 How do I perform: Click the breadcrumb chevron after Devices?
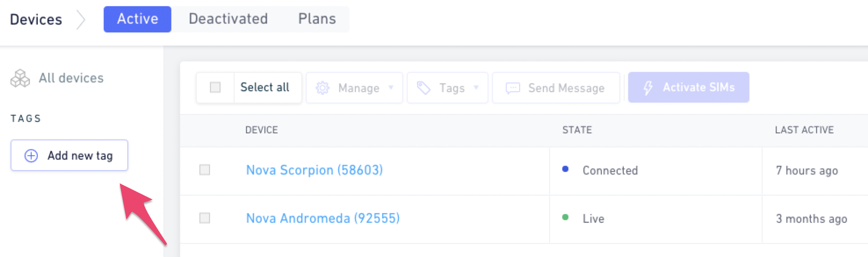point(80,20)
